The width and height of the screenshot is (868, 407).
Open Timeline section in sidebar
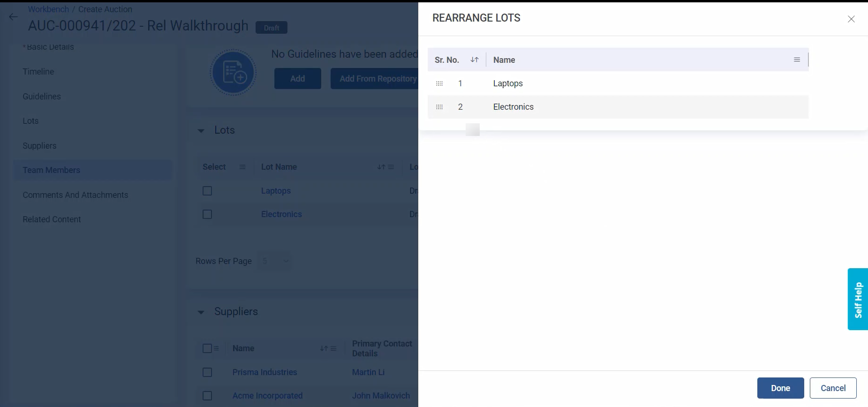[38, 72]
